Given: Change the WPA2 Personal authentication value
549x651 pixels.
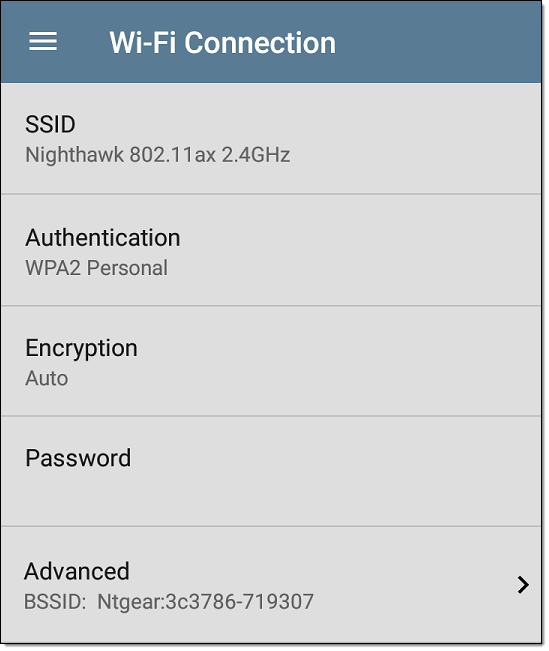Looking at the screenshot, I should point(97,268).
